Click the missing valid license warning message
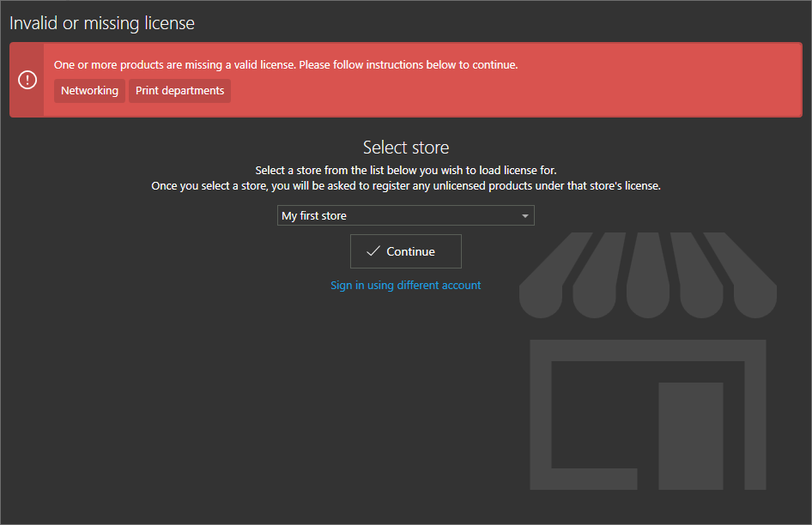Viewport: 812px width, 525px height. coord(286,64)
